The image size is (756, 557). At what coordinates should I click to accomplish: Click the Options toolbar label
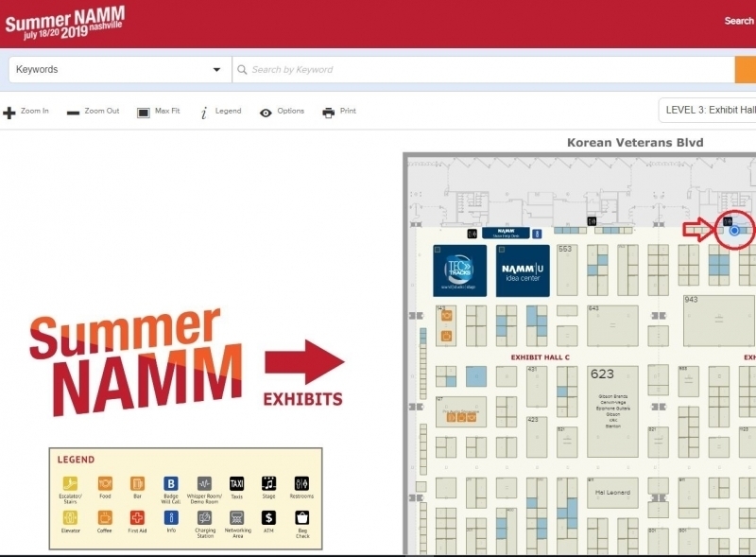point(291,111)
